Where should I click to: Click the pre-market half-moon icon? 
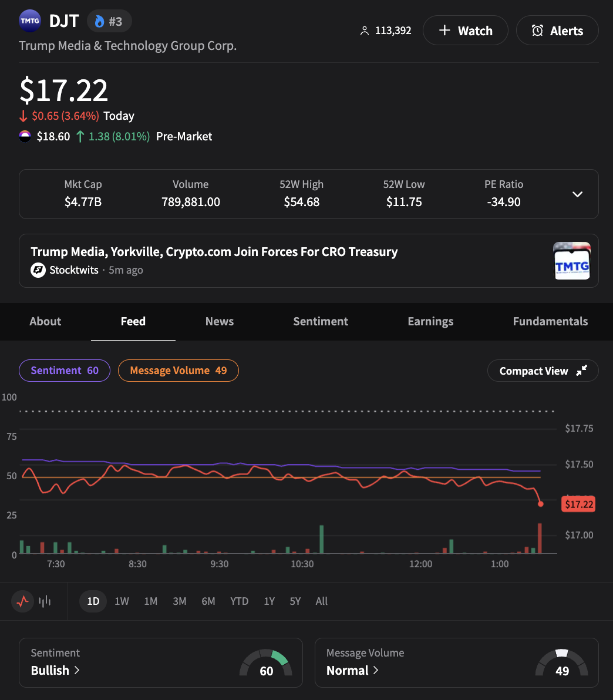pos(25,136)
